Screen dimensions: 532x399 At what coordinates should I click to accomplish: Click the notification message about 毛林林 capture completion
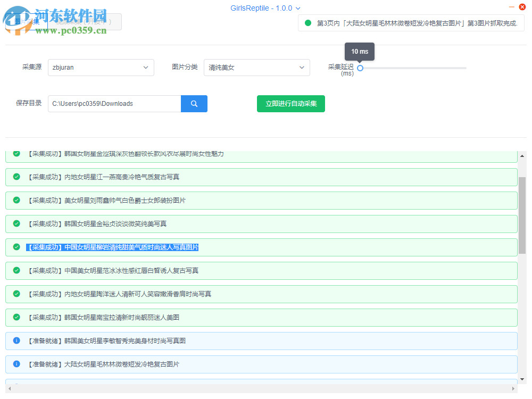[x=417, y=23]
